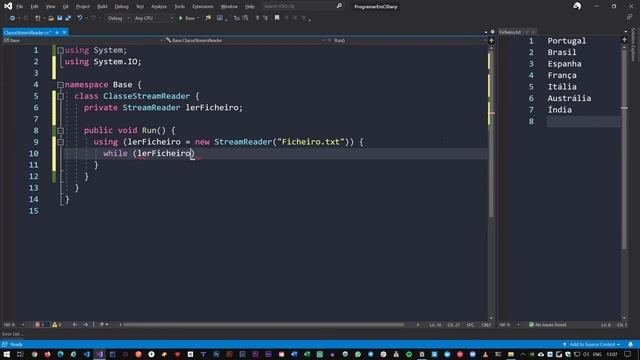Toggle the pin on ClasseStreamReader.cs tab
640x360 pixels.
coord(57,32)
